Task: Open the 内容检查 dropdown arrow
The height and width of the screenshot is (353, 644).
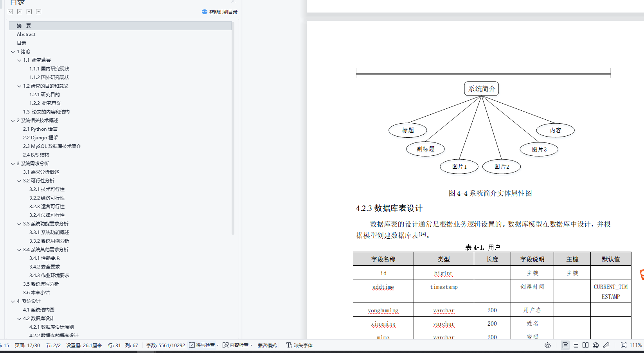Action: [x=251, y=346]
